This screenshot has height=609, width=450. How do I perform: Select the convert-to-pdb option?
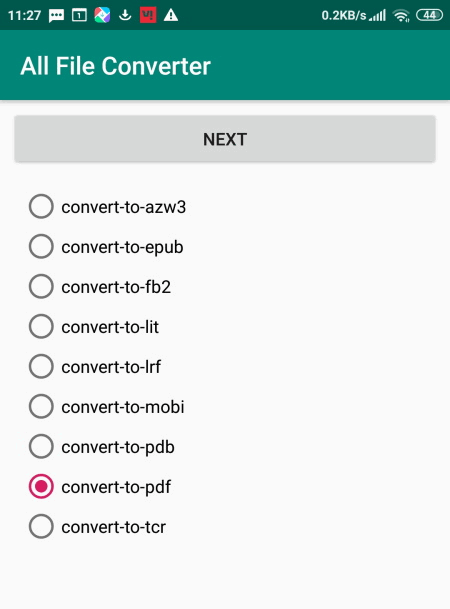[x=102, y=447]
